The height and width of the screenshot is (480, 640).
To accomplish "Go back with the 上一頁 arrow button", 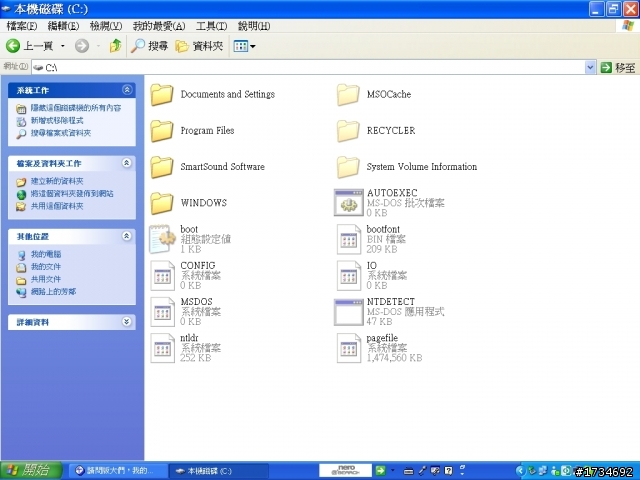I will click(29, 46).
